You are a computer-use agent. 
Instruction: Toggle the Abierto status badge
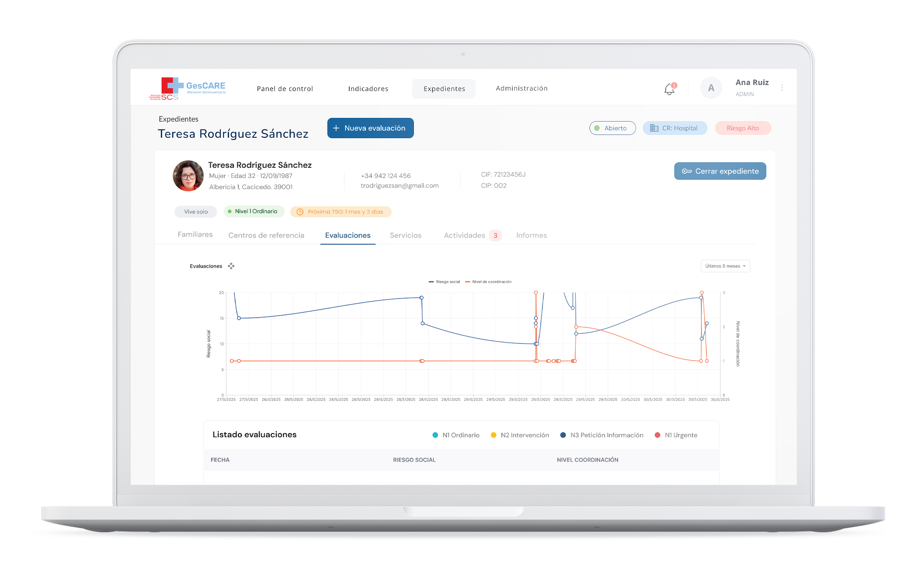pyautogui.click(x=612, y=128)
